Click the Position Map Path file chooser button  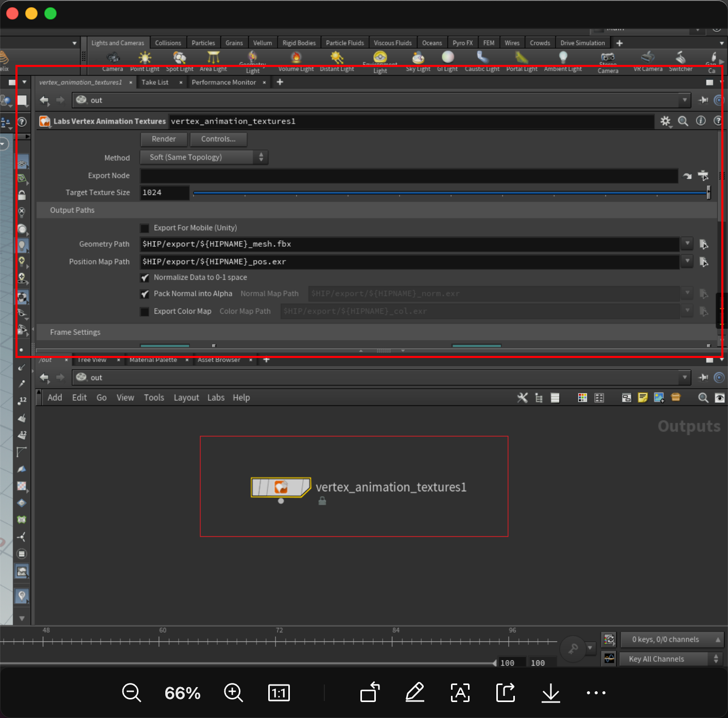click(x=704, y=262)
